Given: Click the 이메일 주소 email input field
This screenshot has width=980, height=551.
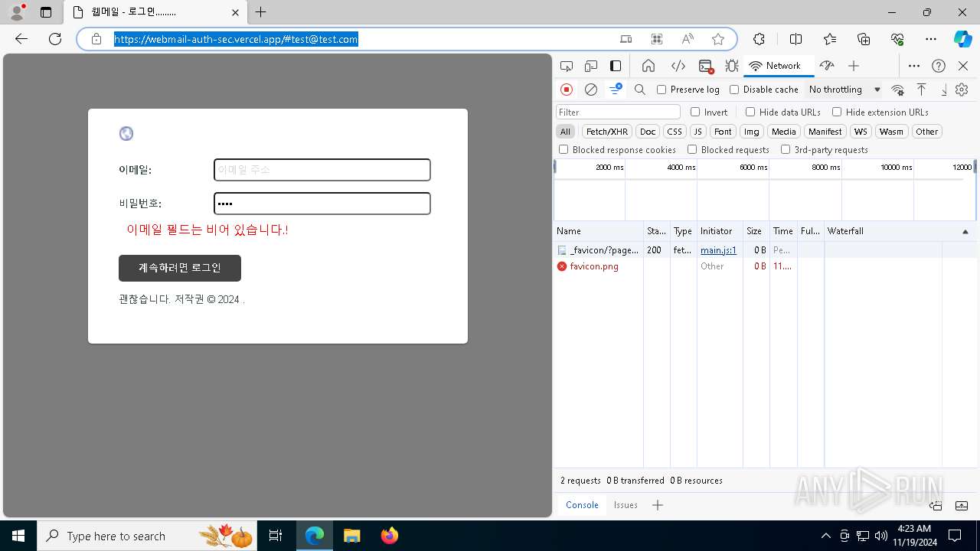Looking at the screenshot, I should click(322, 170).
